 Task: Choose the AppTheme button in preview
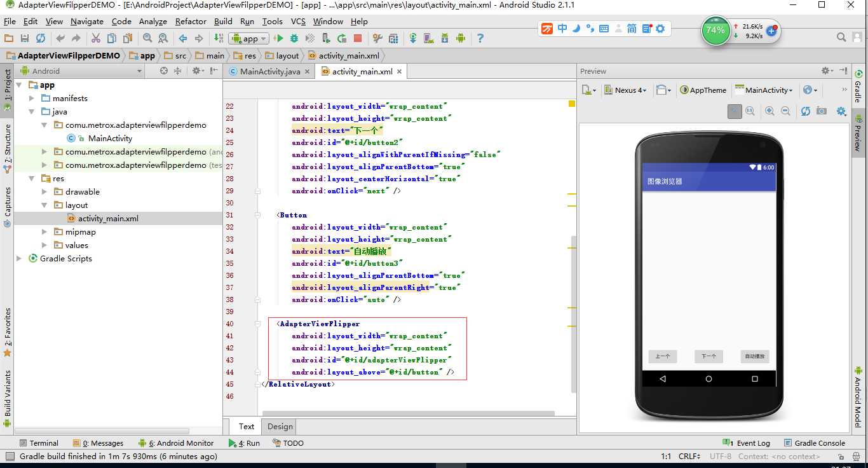pos(703,90)
